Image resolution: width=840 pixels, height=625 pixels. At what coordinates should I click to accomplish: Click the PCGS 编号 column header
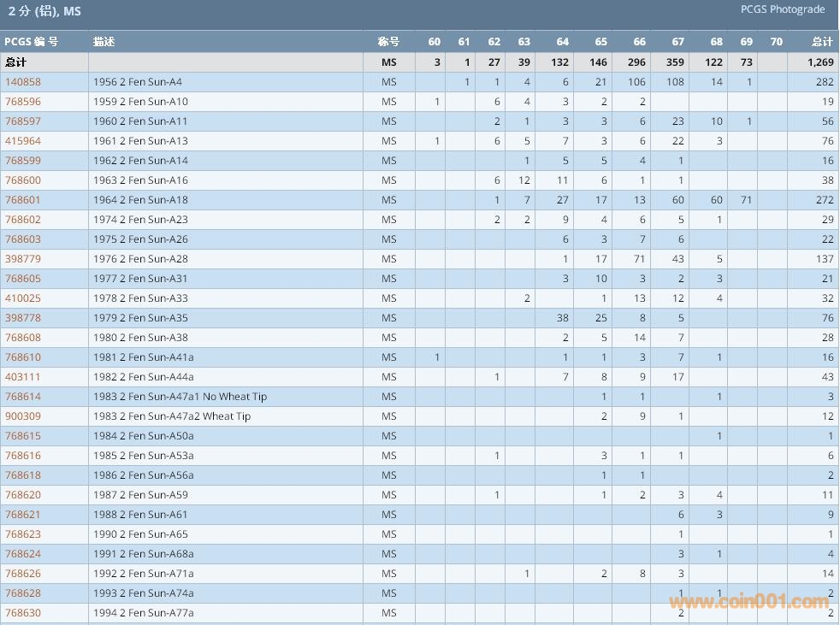(x=32, y=42)
